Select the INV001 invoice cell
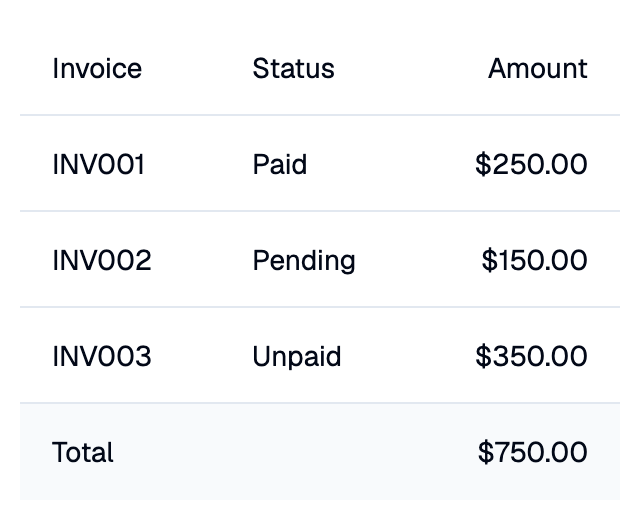This screenshot has height=520, width=640. click(98, 164)
